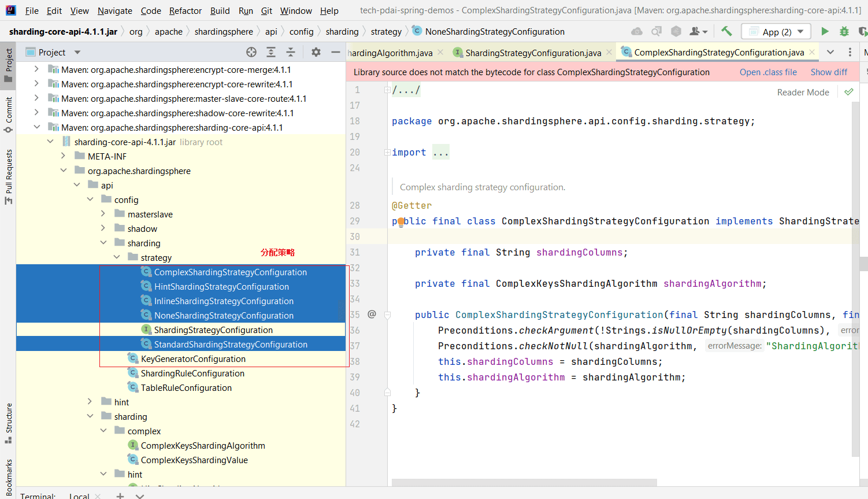
Task: Switch to ShardingStrategyConfiguration.java tab
Action: (533, 53)
